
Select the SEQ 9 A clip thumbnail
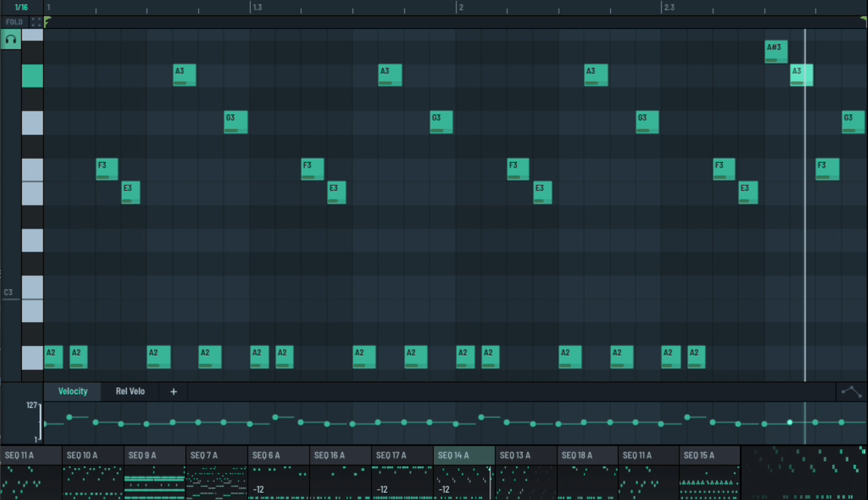point(155,483)
